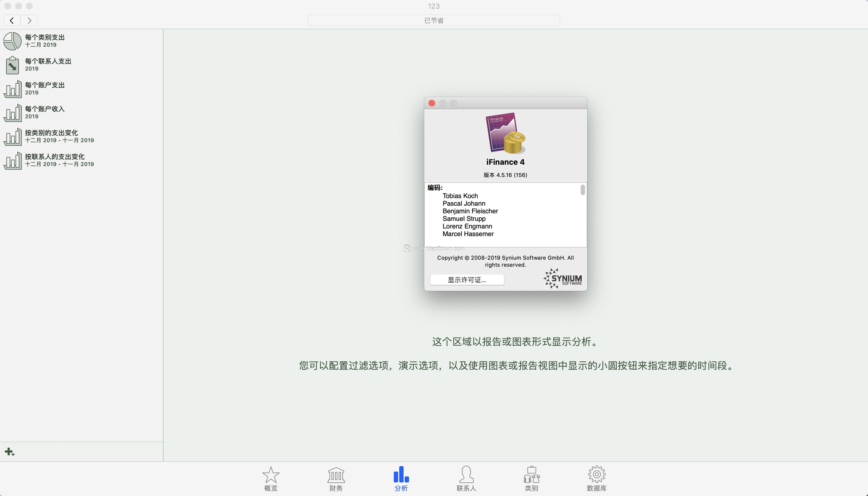Click the iFinance 4 title text
Screen dimensions: 868x496
pyautogui.click(x=505, y=162)
